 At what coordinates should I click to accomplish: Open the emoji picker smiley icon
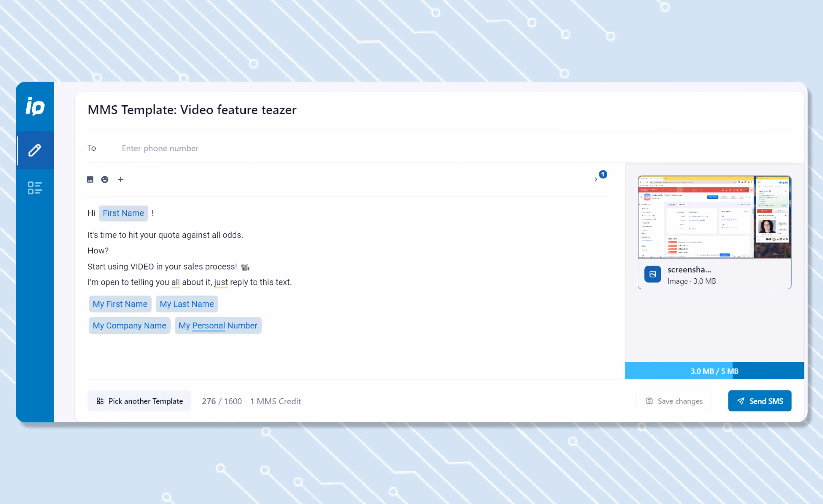105,179
